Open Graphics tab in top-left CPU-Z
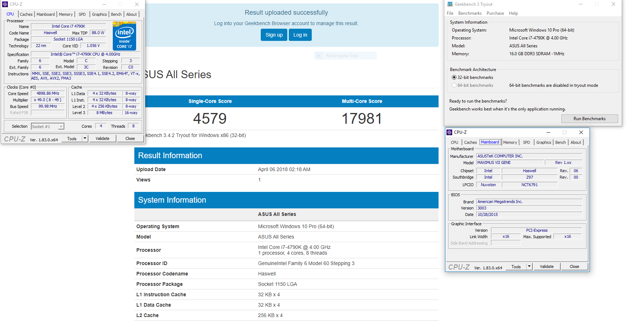Image resolution: width=644 pixels, height=321 pixels. coord(99,14)
